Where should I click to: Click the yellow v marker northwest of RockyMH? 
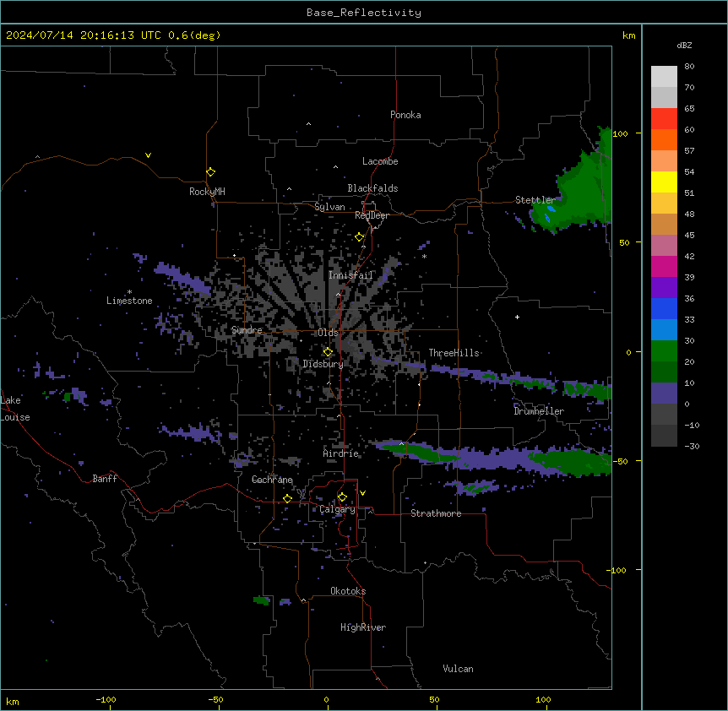tap(148, 155)
